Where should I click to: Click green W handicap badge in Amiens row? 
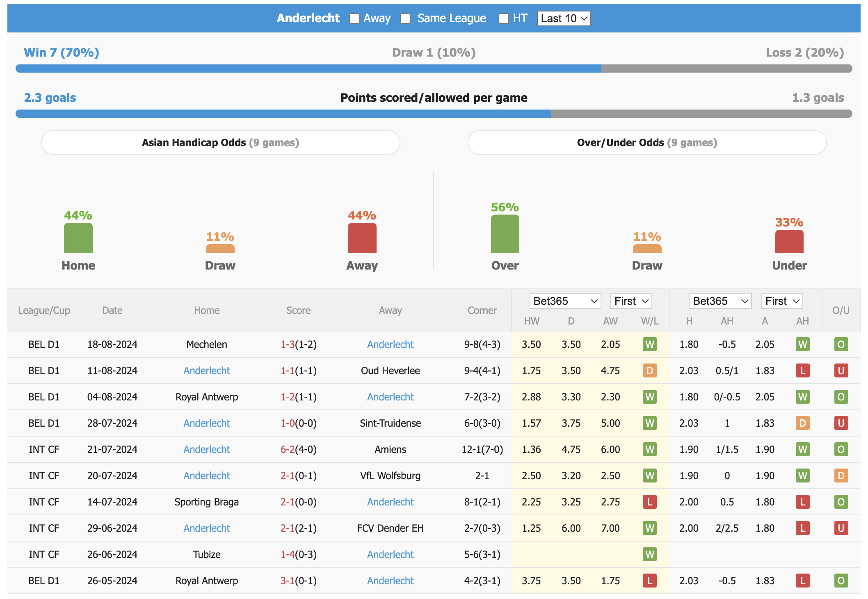(803, 449)
